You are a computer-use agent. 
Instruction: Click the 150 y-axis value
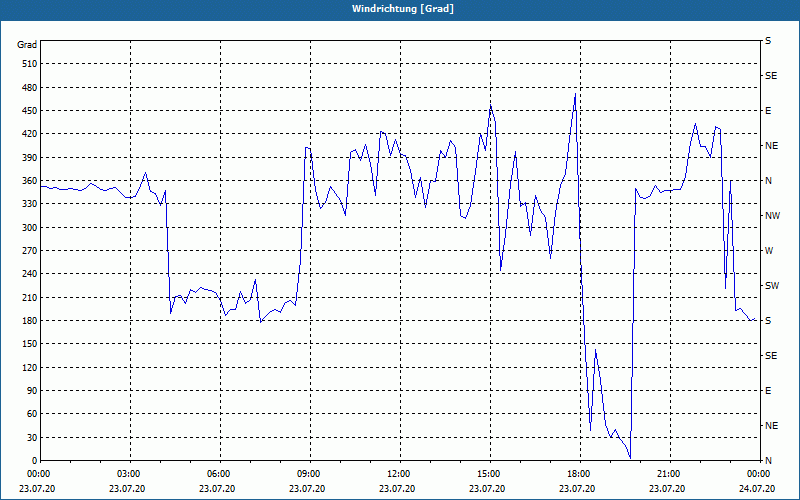click(30, 344)
